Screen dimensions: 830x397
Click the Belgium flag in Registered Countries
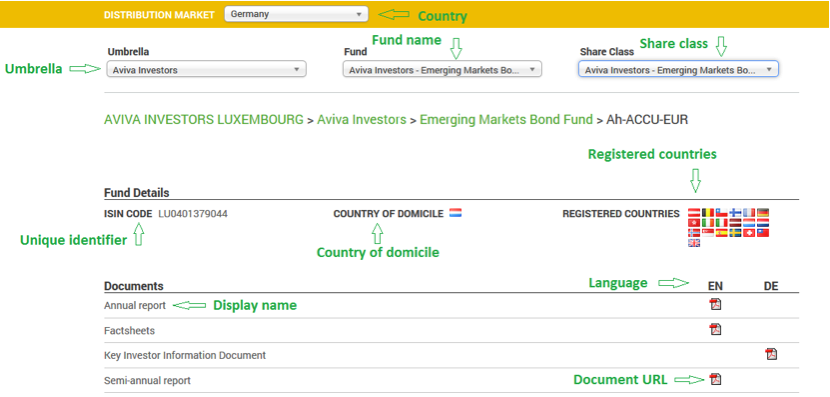[708, 212]
